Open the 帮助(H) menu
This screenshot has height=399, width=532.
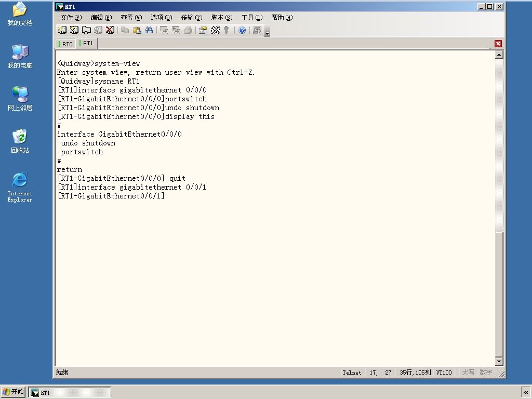coord(282,18)
